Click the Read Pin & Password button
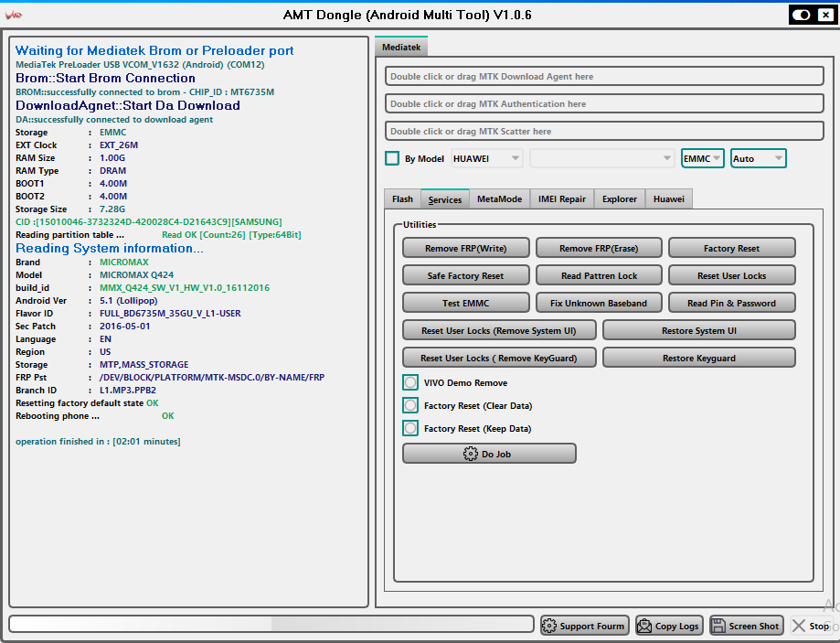Viewport: 840px width, 643px height. pyautogui.click(x=732, y=303)
